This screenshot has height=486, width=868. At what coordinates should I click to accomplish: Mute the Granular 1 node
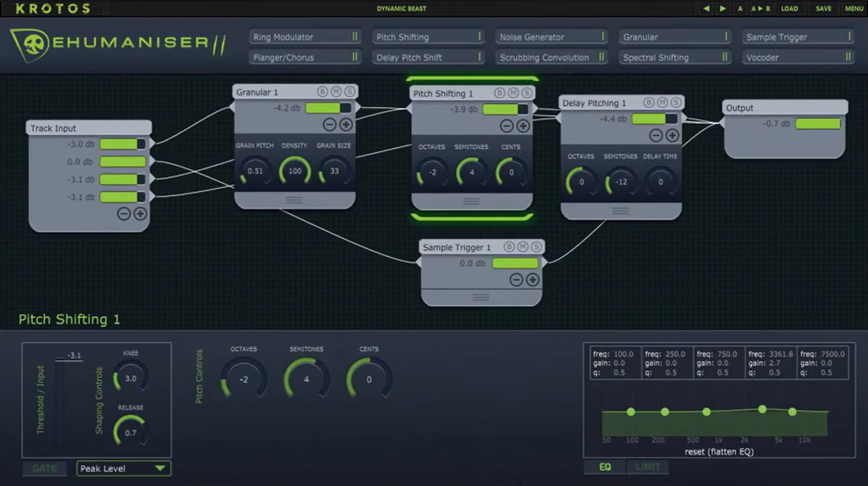[x=336, y=92]
